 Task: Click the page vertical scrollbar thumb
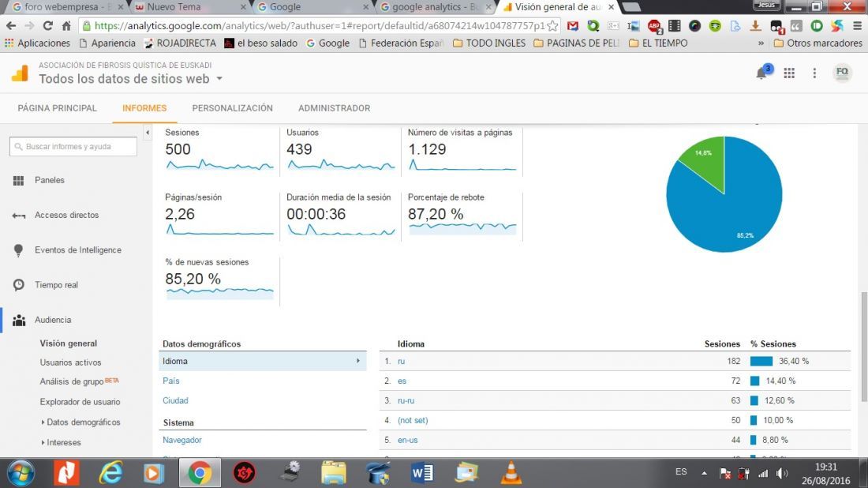pyautogui.click(x=863, y=346)
